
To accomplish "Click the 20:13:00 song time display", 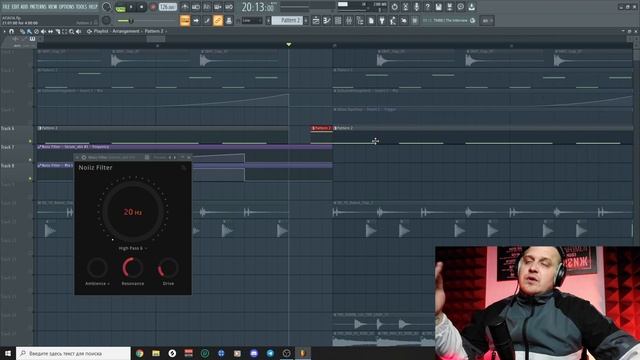I will click(x=258, y=7).
